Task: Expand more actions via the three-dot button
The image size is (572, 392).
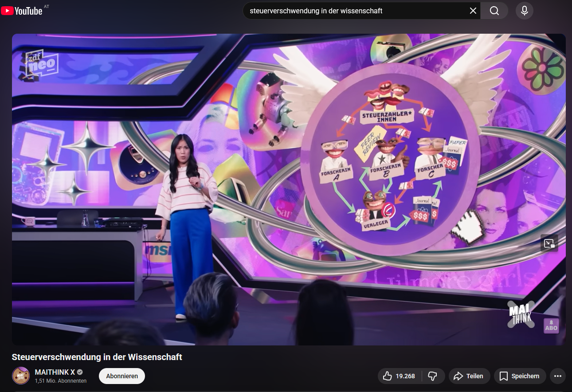Action: point(558,376)
